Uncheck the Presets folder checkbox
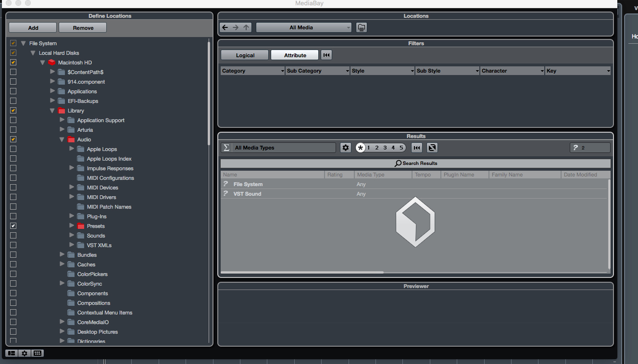The height and width of the screenshot is (364, 638). point(13,226)
